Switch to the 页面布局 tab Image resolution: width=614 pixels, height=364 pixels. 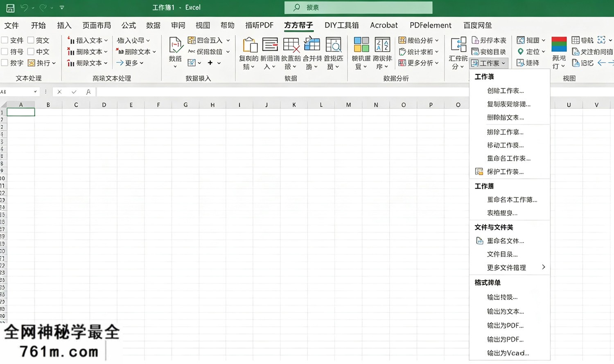coord(97,25)
